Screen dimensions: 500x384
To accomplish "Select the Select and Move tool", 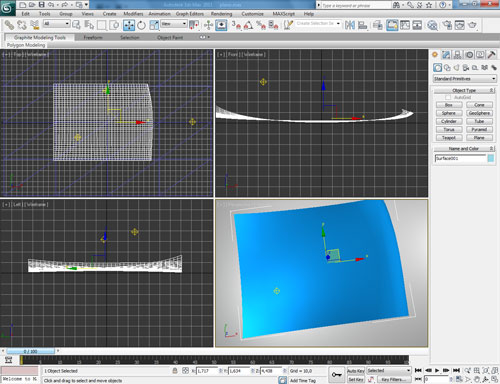I will point(129,25).
